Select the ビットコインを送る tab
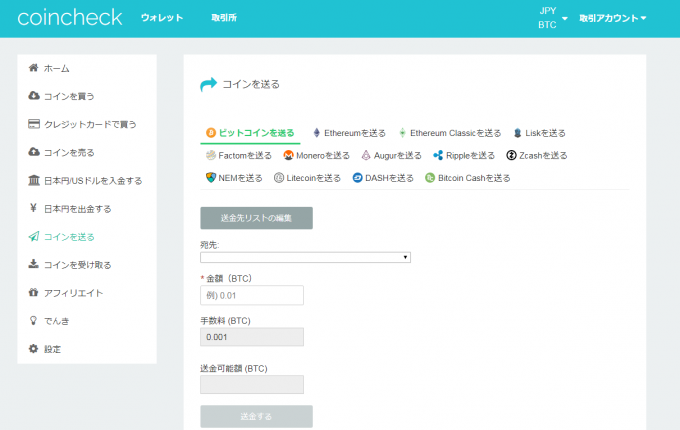Viewport: 680px width, 430px height. 250,133
